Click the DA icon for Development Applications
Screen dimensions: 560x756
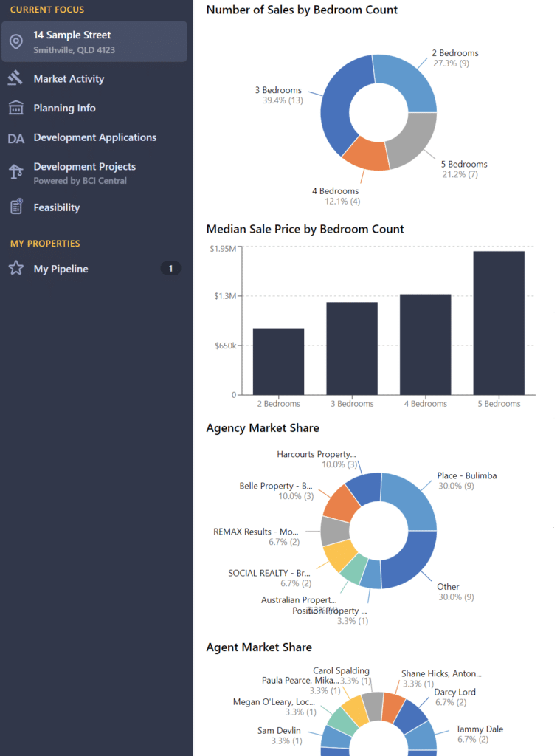tap(15, 138)
